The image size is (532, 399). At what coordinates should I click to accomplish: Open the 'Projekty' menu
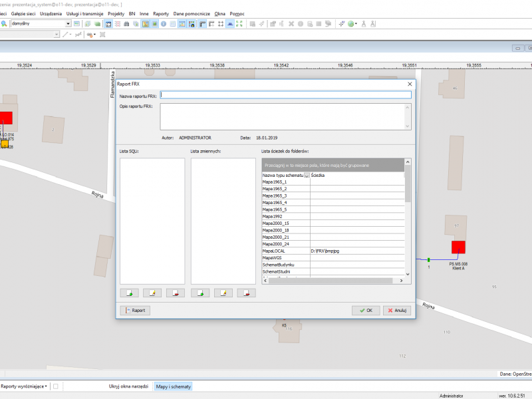(116, 14)
